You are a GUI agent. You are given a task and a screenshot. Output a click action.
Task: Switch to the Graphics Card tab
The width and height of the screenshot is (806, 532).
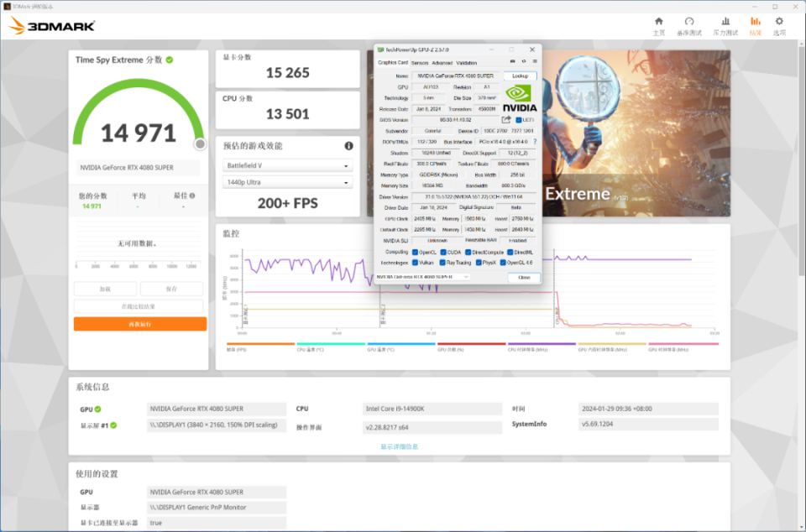[393, 63]
